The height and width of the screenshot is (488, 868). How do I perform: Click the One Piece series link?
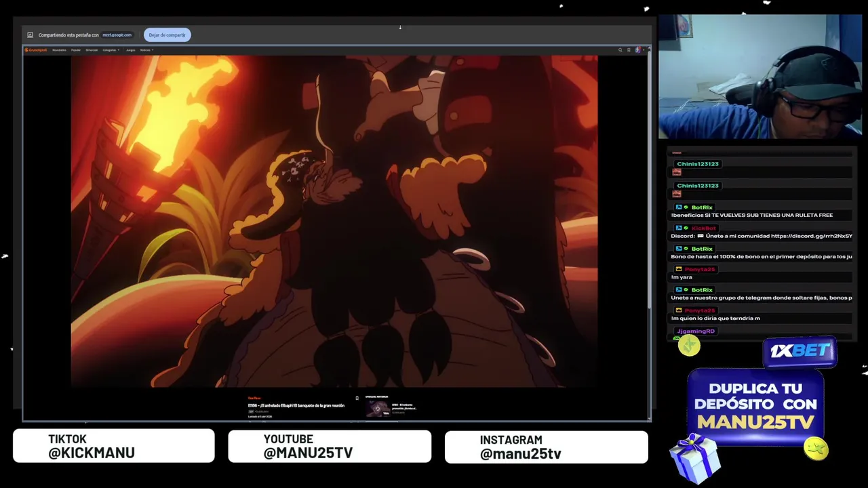coord(254,398)
